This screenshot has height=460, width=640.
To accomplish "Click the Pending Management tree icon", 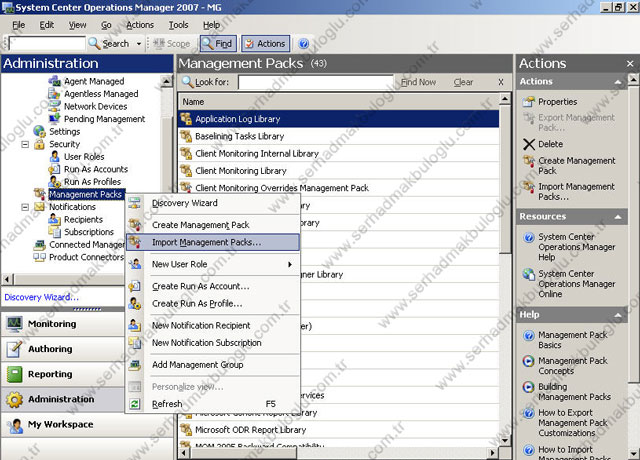I will 54,119.
